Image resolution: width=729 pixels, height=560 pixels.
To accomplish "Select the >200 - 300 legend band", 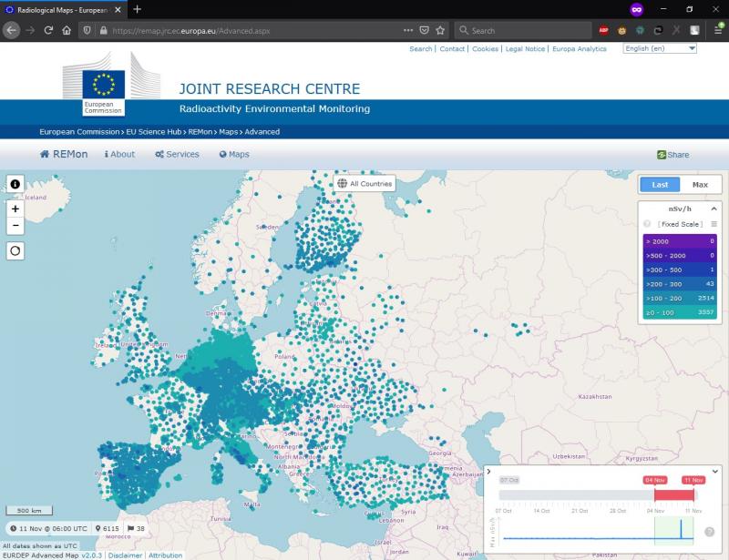I will [680, 284].
